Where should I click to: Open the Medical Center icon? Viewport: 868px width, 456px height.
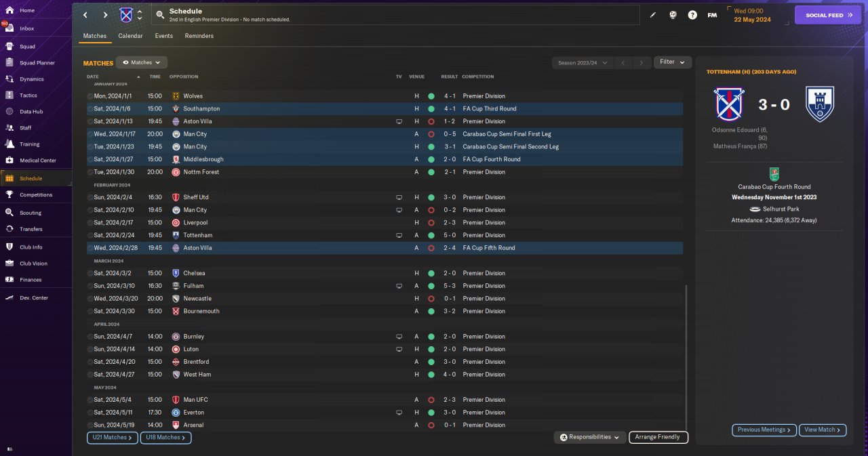point(9,161)
